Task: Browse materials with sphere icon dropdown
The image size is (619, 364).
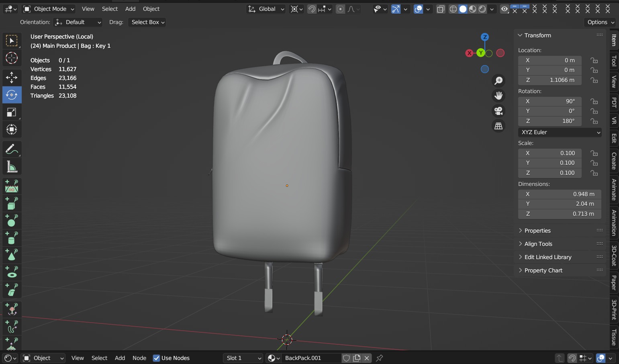Action: (274, 358)
